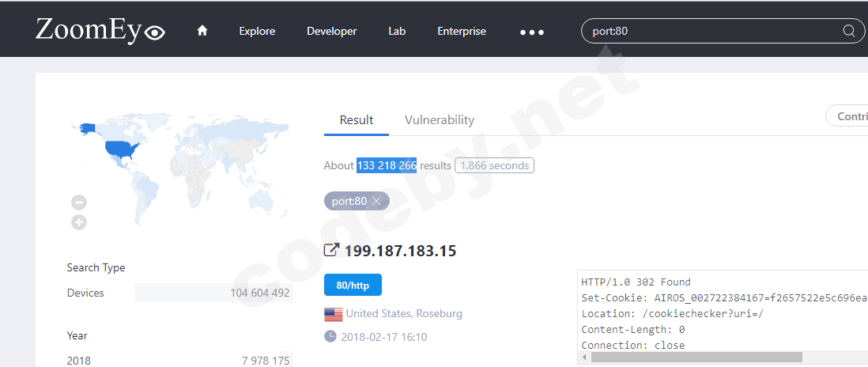The width and height of the screenshot is (868, 367).
Task: Click the horizontal scrollbar thumb in the response box
Action: 696,357
